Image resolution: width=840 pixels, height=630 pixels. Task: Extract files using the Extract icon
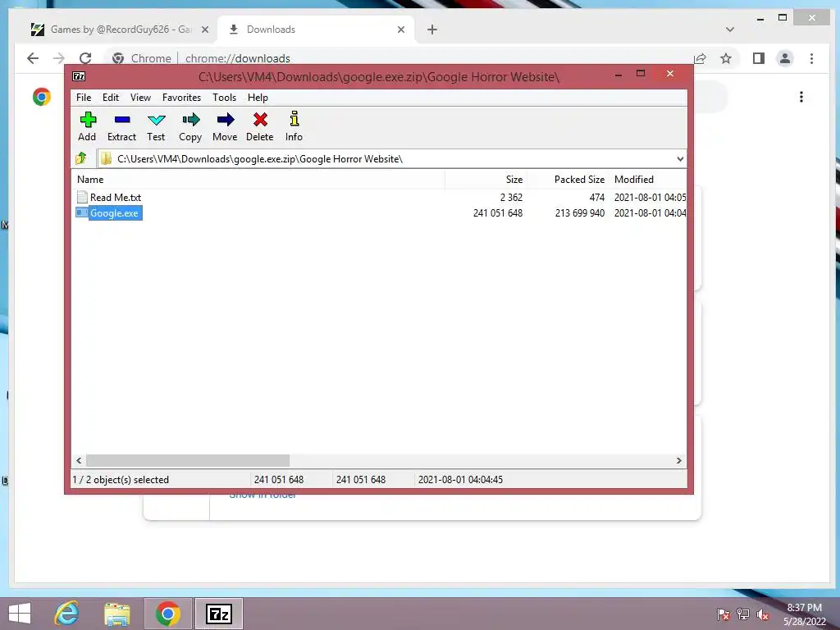[122, 120]
